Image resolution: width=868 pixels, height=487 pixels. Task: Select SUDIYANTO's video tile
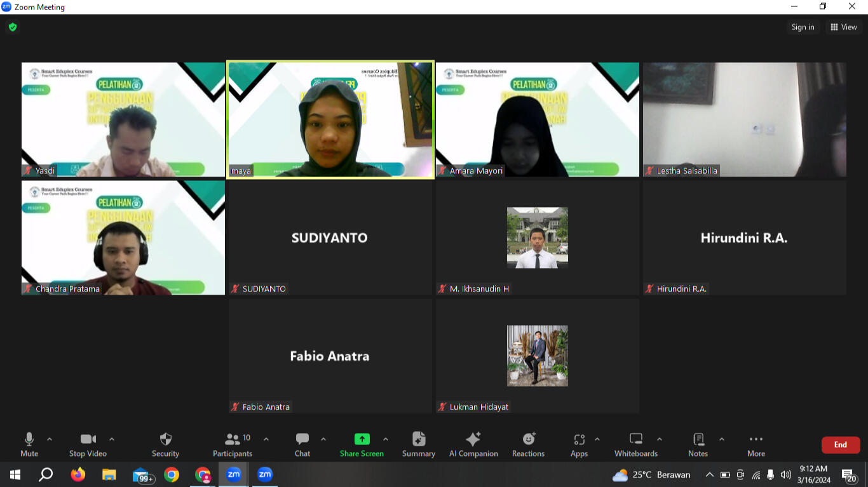(330, 237)
